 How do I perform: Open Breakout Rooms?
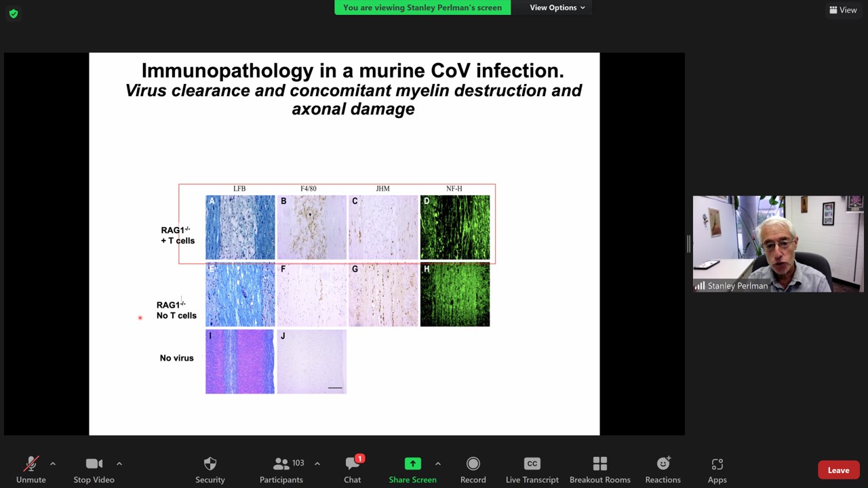(x=600, y=464)
